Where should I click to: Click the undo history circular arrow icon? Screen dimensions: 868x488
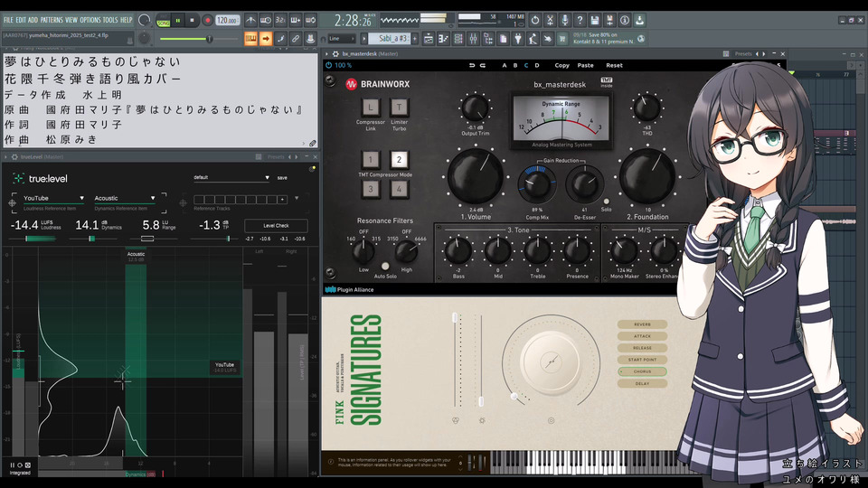coord(535,21)
